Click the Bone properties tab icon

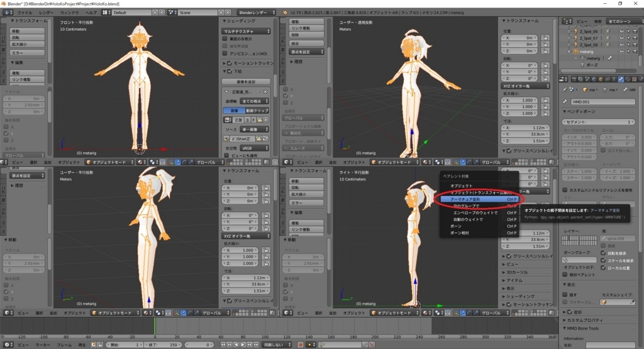(x=621, y=79)
